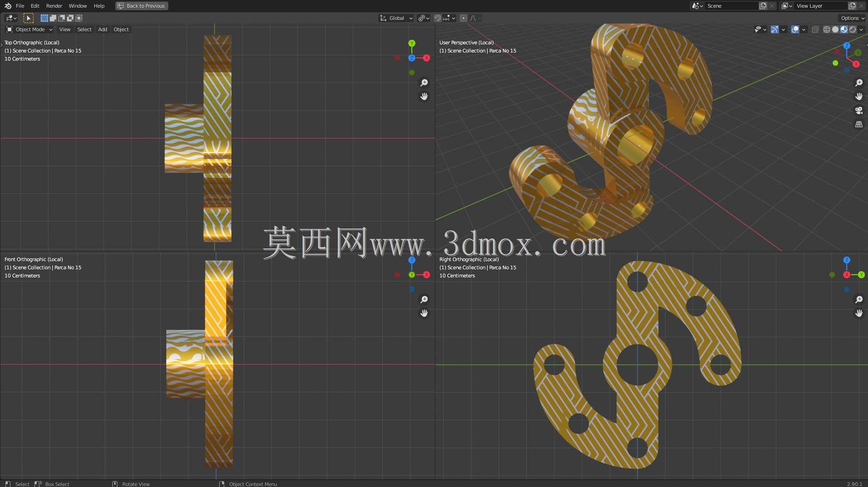The height and width of the screenshot is (487, 868).
Task: Open the Edit menu
Action: pos(35,6)
